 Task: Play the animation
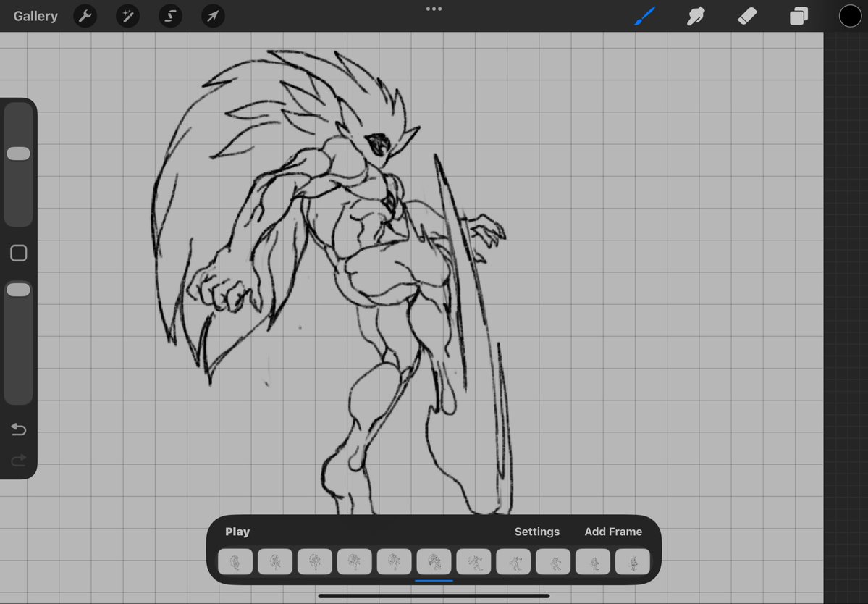[x=237, y=531]
